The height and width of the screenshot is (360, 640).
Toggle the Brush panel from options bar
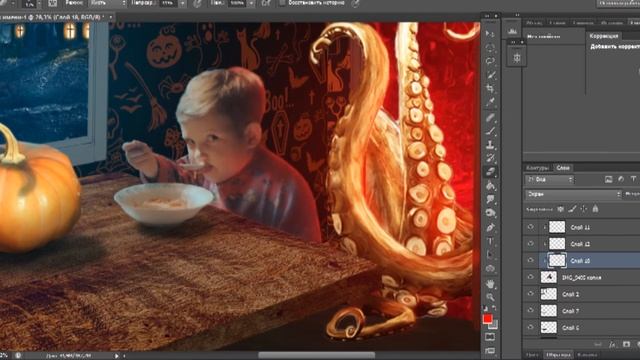53,4
